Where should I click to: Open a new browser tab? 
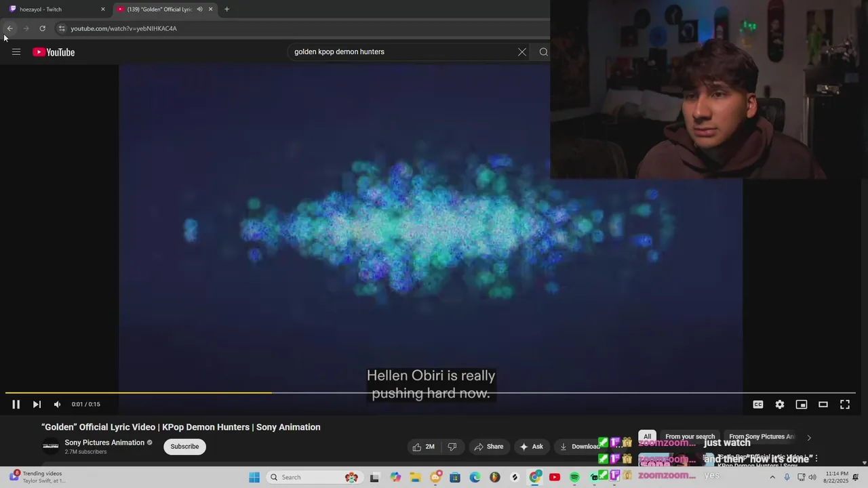(226, 9)
